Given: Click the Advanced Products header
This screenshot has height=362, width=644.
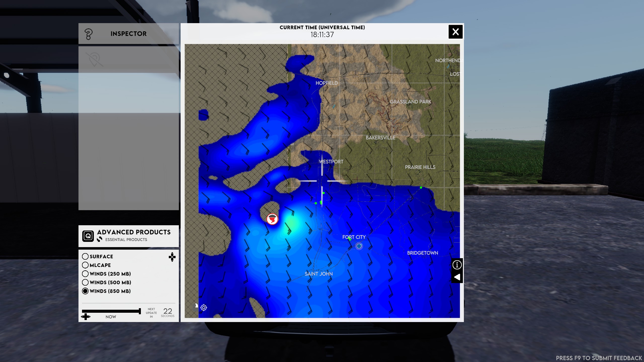Looking at the screenshot, I should [134, 232].
